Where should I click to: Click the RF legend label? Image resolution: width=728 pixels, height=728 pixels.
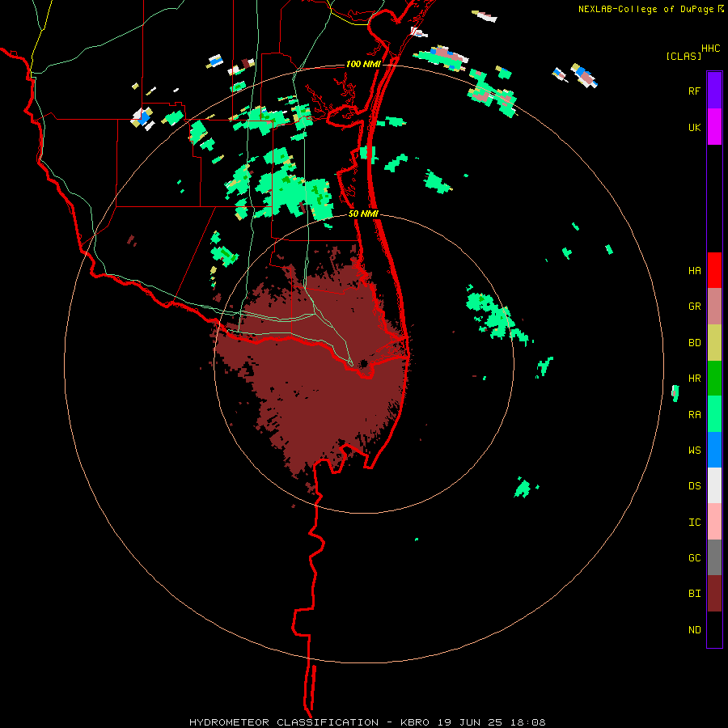[694, 91]
